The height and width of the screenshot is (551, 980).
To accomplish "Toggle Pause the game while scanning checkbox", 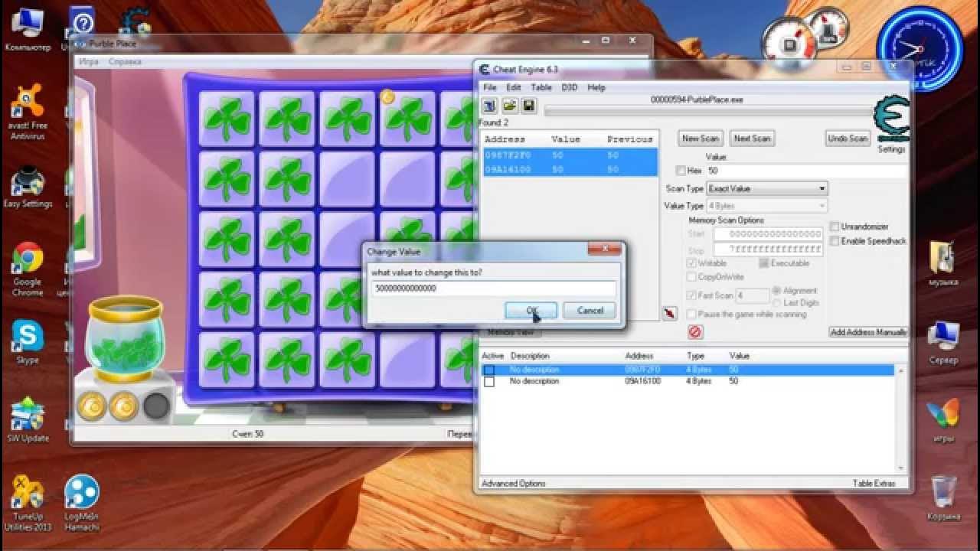I will pos(691,315).
